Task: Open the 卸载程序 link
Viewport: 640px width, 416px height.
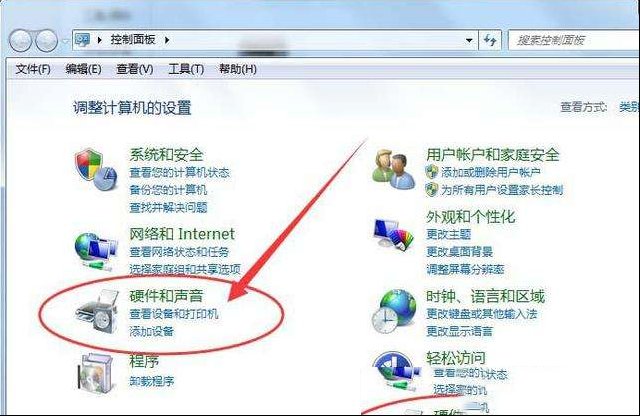Action: tap(151, 381)
